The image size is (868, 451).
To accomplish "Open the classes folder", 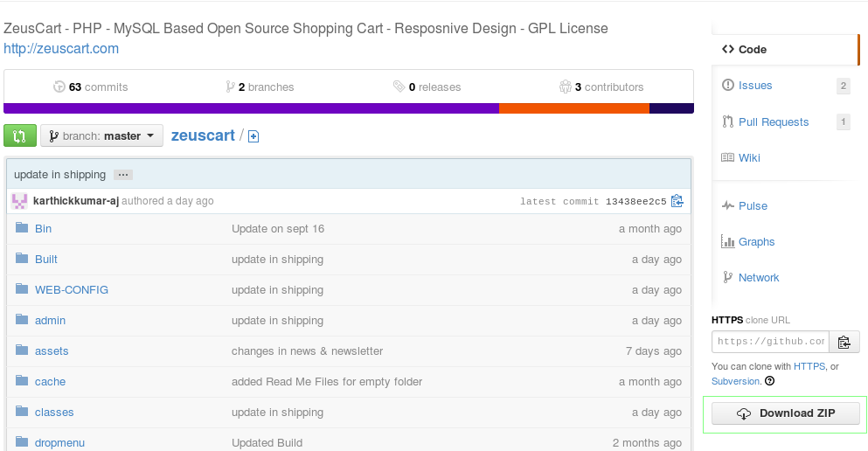I will tap(54, 413).
